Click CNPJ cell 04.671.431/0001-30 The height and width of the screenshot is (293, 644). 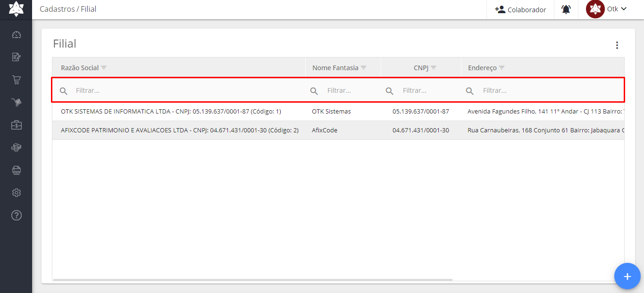coord(421,130)
